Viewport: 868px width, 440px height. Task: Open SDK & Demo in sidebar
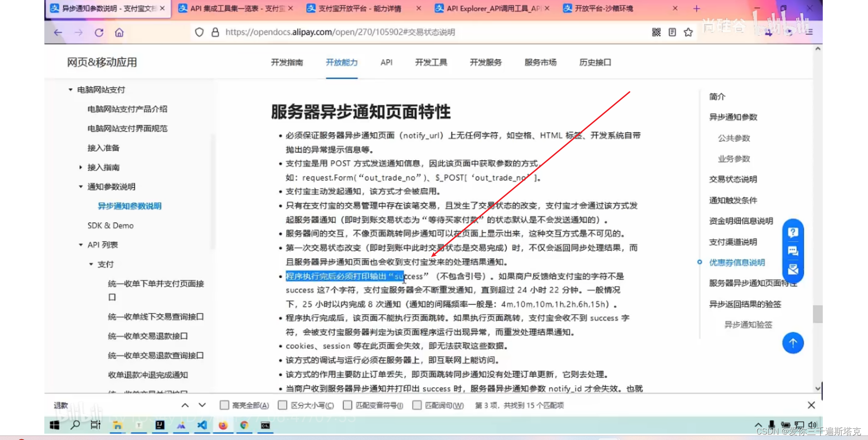(x=110, y=225)
